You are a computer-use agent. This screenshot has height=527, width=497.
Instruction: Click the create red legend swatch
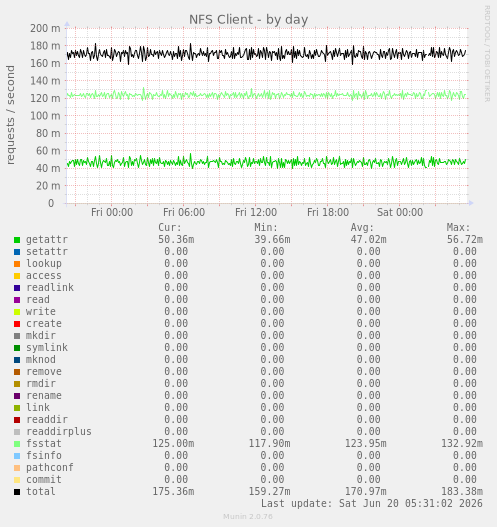(x=17, y=324)
